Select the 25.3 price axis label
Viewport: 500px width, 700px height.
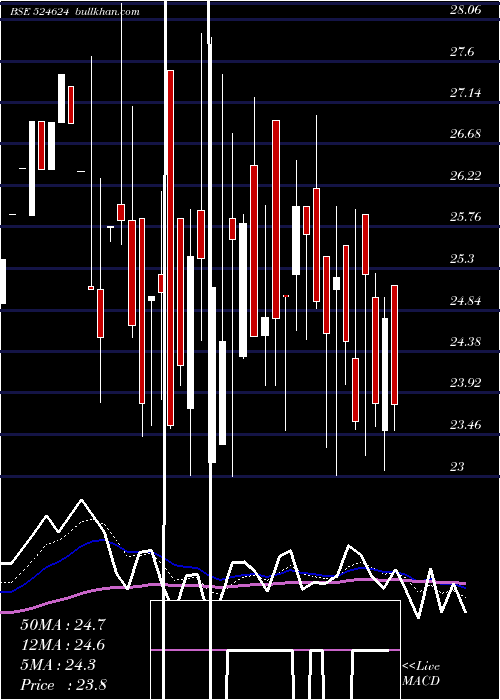pyautogui.click(x=462, y=259)
